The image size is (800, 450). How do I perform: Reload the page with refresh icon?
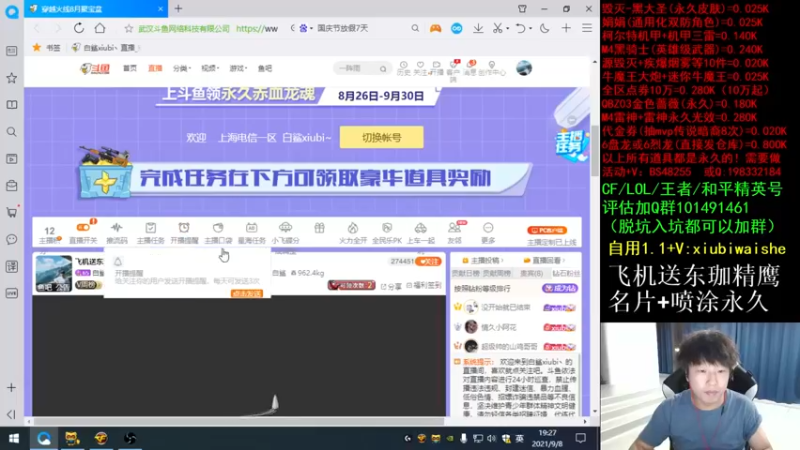tap(79, 28)
